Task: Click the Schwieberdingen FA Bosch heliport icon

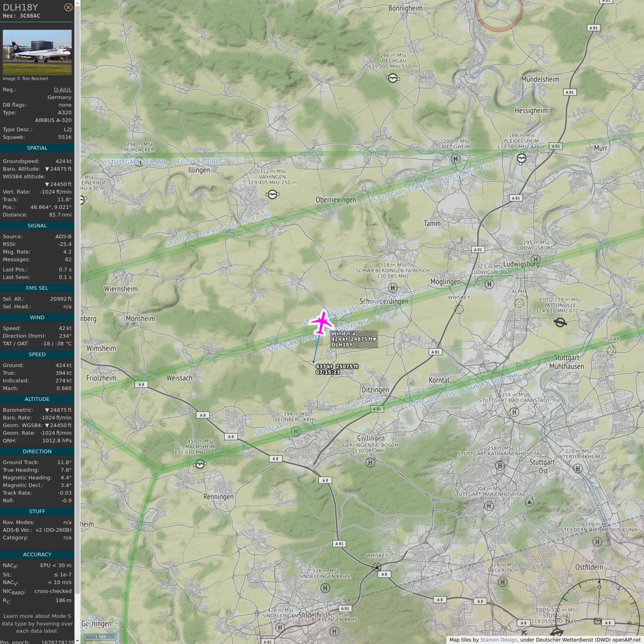Action: pyautogui.click(x=393, y=288)
